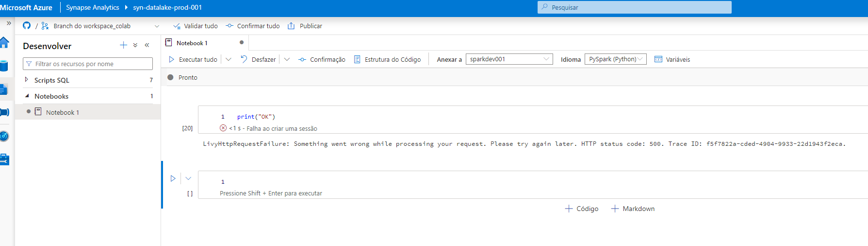Click the [20] execution count
This screenshot has height=246, width=868.
pos(187,128)
